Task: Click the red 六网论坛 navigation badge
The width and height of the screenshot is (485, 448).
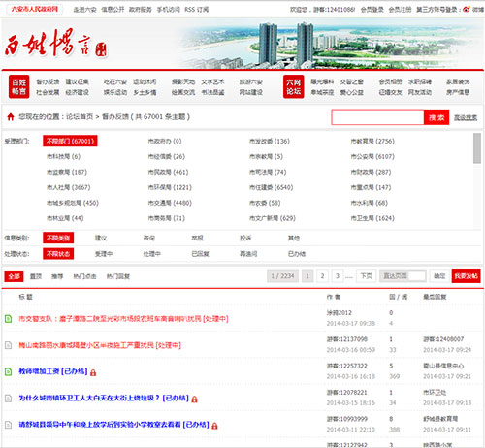Action: pyautogui.click(x=294, y=86)
